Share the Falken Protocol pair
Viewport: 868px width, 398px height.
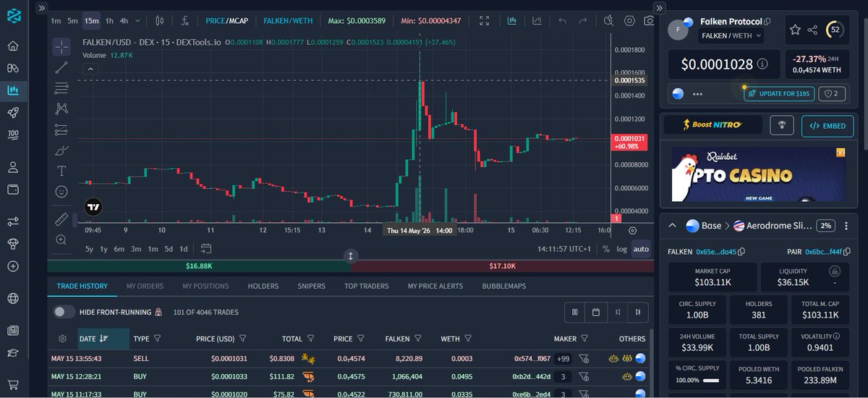point(812,30)
